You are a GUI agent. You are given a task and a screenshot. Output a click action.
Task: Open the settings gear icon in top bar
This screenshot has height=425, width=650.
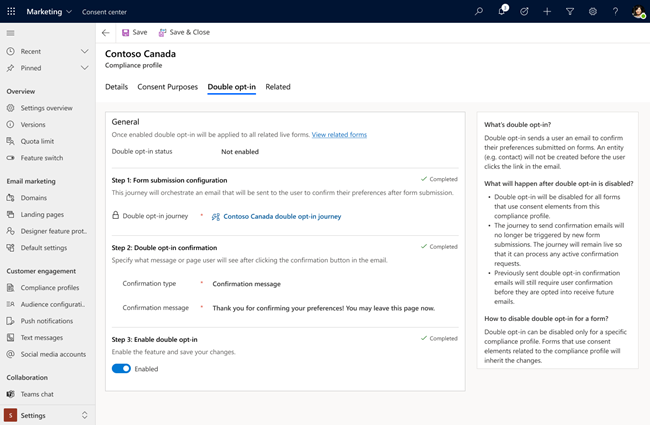(593, 12)
